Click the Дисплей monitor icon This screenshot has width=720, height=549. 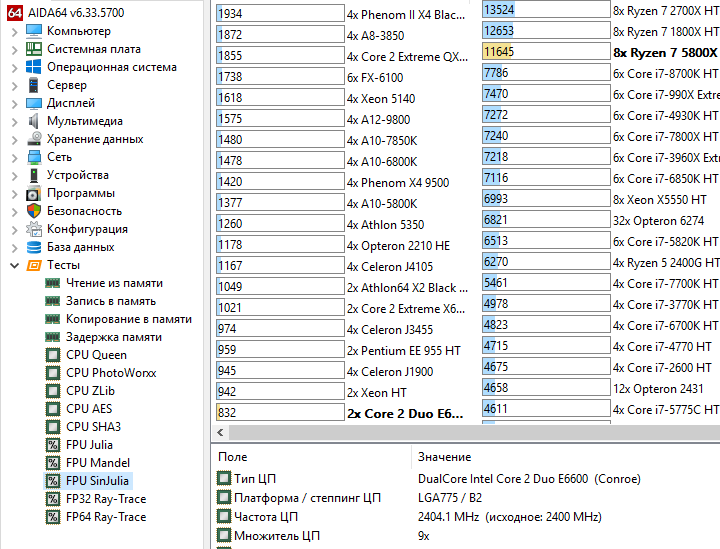34,103
